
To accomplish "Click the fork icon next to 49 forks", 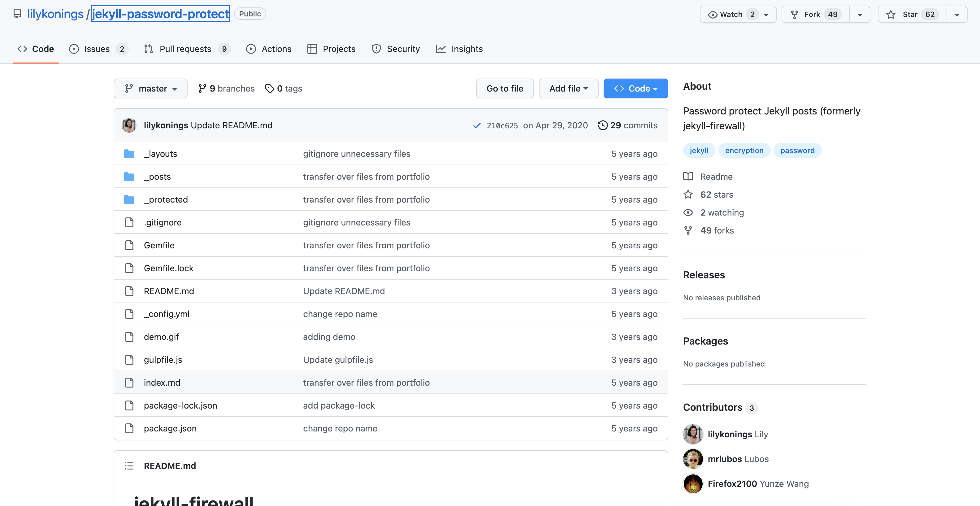I will [688, 230].
